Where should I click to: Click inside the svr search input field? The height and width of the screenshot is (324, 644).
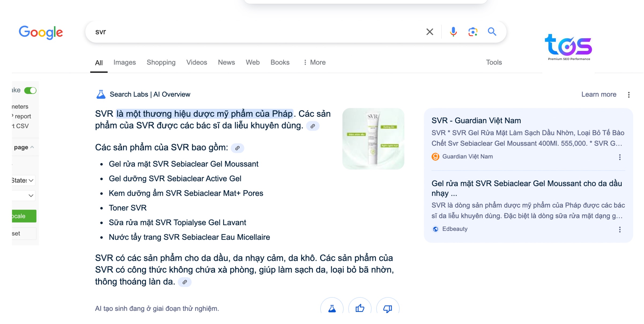[x=241, y=32]
